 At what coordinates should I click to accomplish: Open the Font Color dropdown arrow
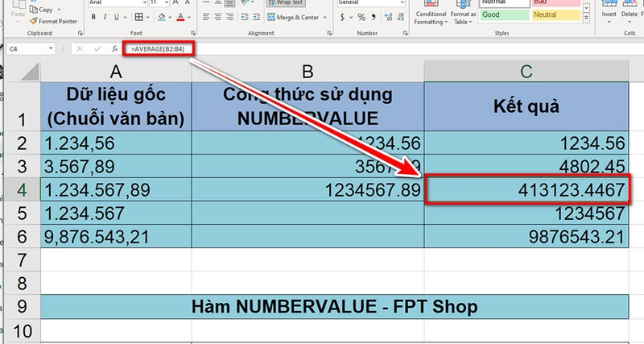pos(189,17)
